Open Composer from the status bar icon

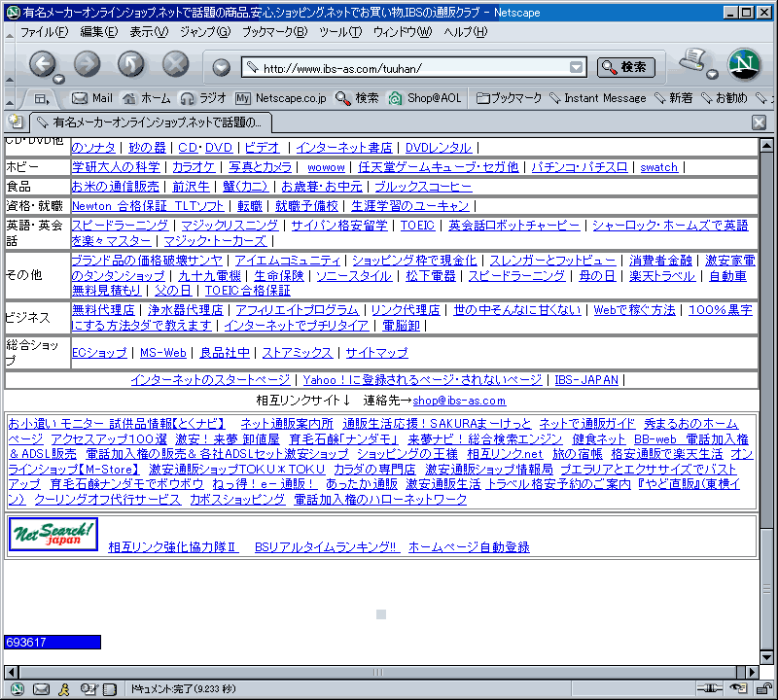click(88, 688)
